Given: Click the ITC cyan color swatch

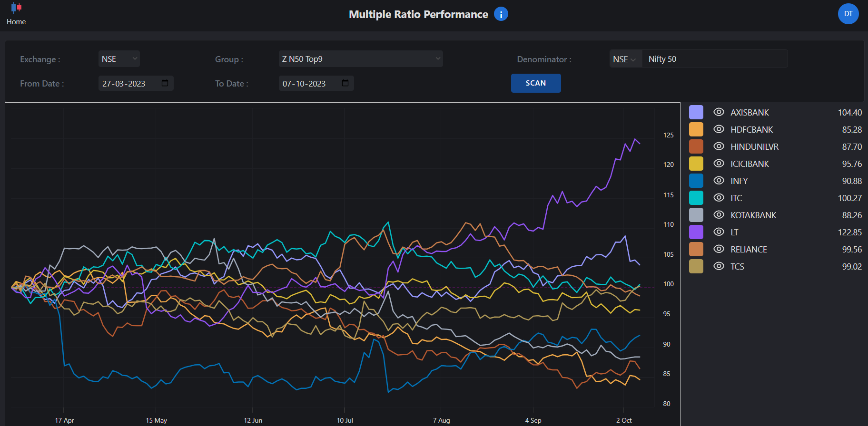Looking at the screenshot, I should 696,198.
